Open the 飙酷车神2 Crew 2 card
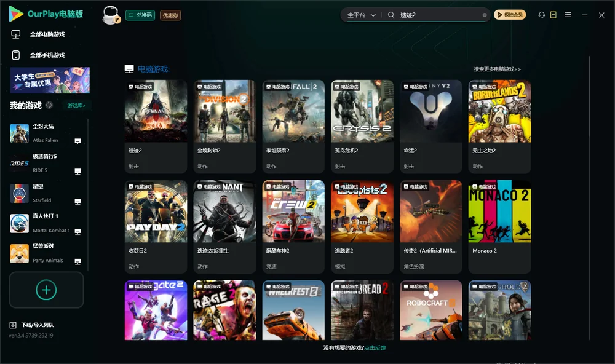The height and width of the screenshot is (364, 615). (x=293, y=226)
